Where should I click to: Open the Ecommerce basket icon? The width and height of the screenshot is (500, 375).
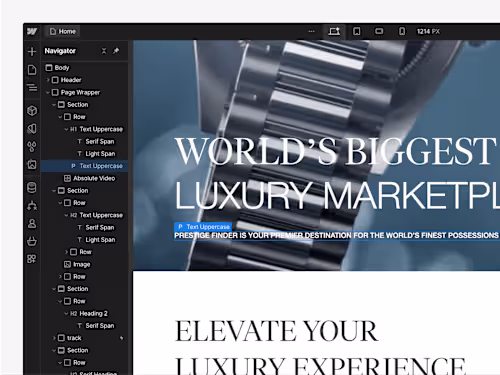click(x=32, y=241)
